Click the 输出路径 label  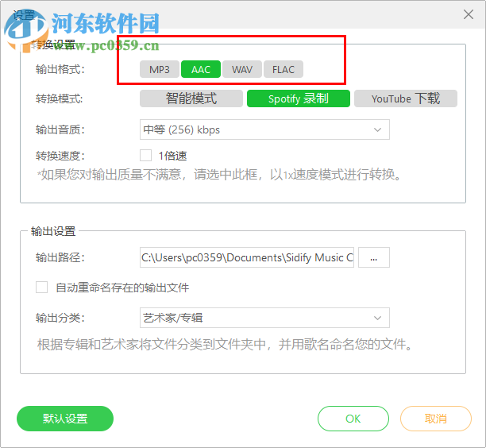click(x=60, y=257)
